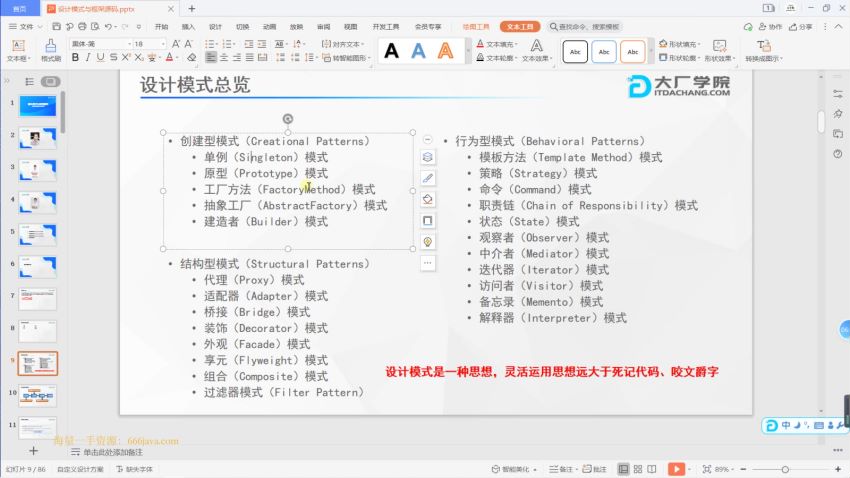Click the clear formatting eraser icon
Screen dimensions: 850x478
click(x=192, y=58)
